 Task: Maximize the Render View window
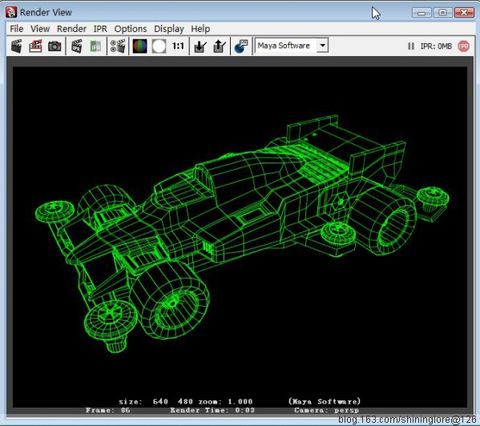click(443, 13)
